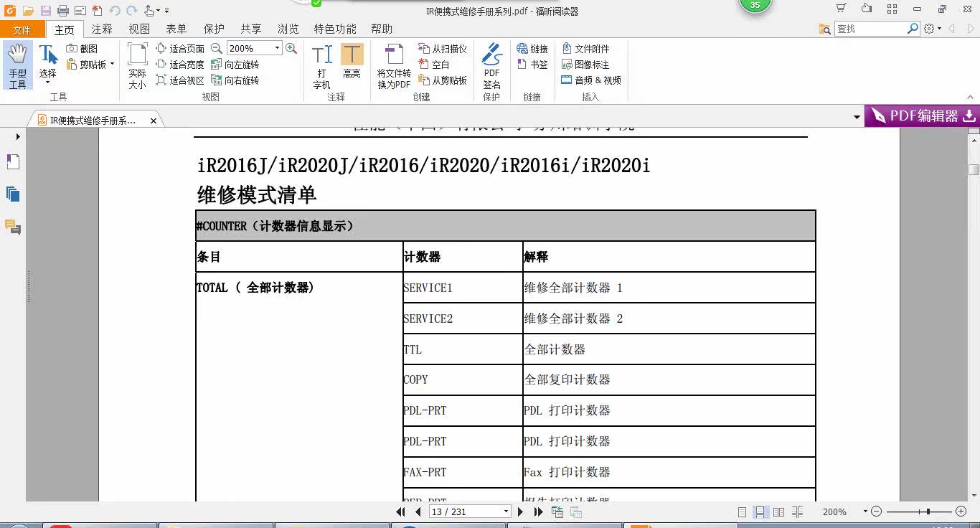Open the 特色功能 ribbon tab
Image resolution: width=980 pixels, height=528 pixels.
click(335, 29)
